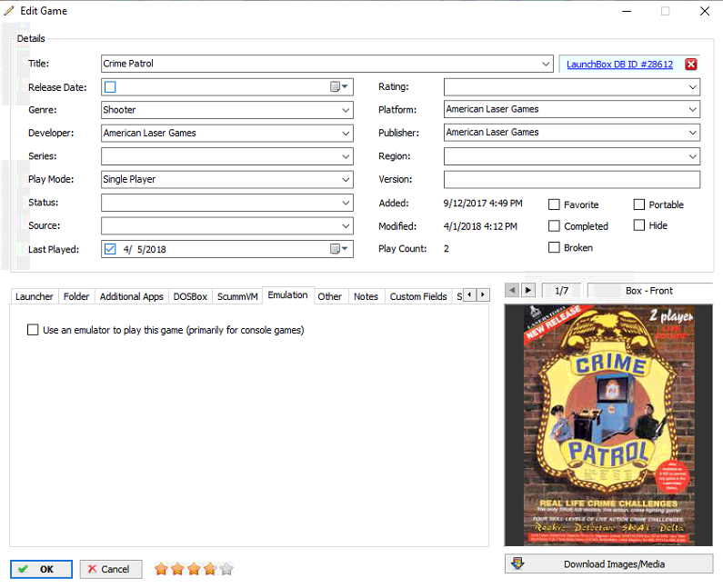723x588 pixels.
Task: Select the Emulation tab
Action: 287,295
